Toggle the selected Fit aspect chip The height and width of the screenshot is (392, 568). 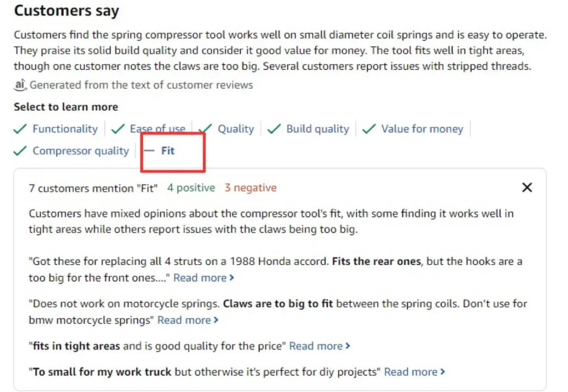(x=167, y=151)
